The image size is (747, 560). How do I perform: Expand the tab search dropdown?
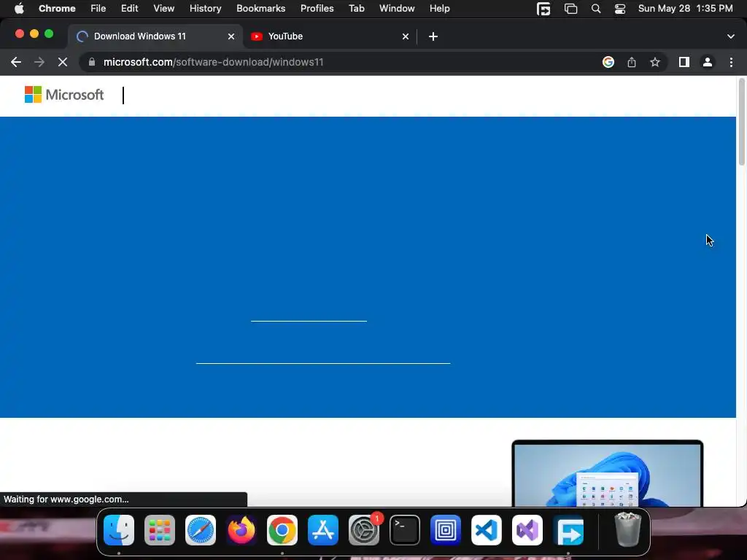tap(731, 36)
